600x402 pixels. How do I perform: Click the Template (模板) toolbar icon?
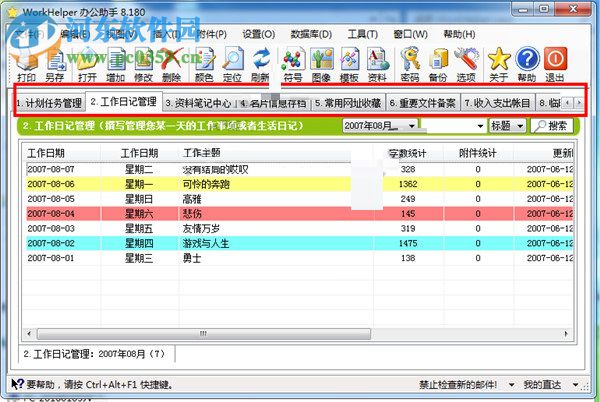(x=349, y=65)
